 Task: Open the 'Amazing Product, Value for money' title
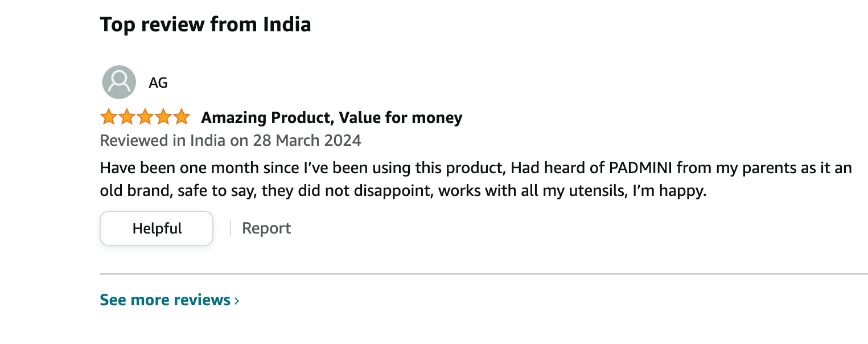point(331,118)
